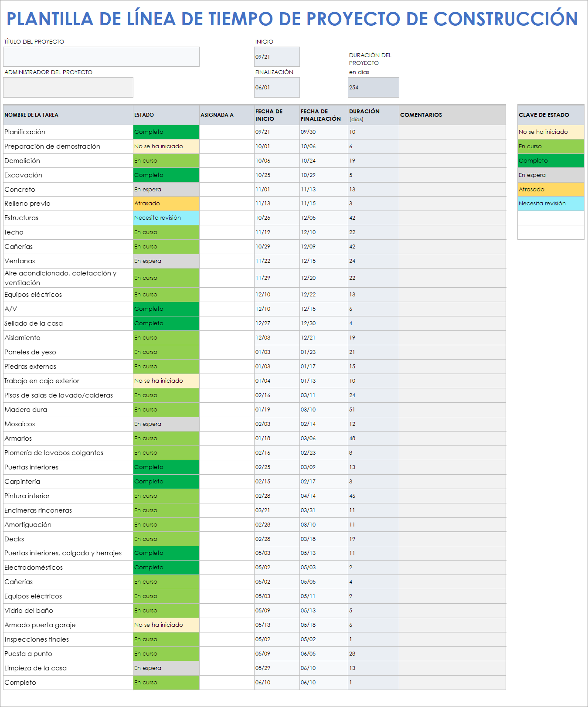The image size is (588, 707).
Task: Click the Madera dura duration value 51
Action: click(x=373, y=410)
